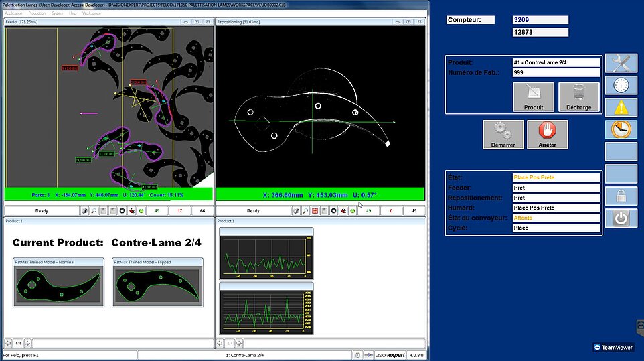Viewport: 644px width, 361px height.
Task: Open the Production menu
Action: click(x=37, y=13)
